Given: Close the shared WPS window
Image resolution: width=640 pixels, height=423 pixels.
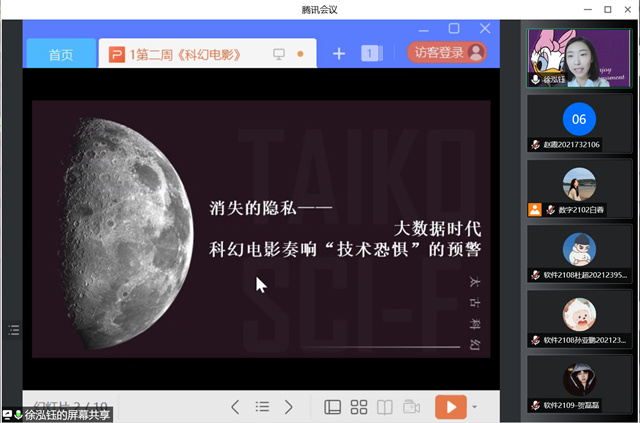Looking at the screenshot, I should coord(485,28).
